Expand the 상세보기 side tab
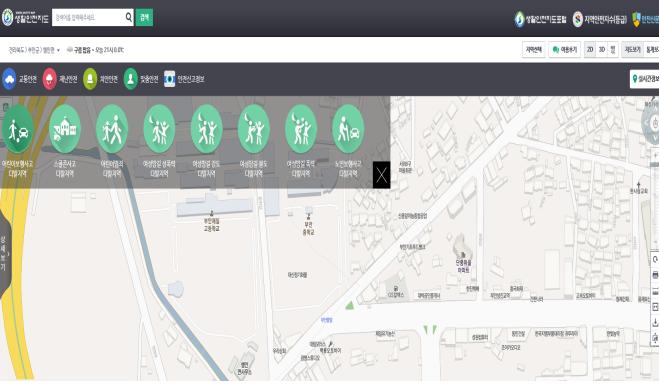 tap(4, 255)
